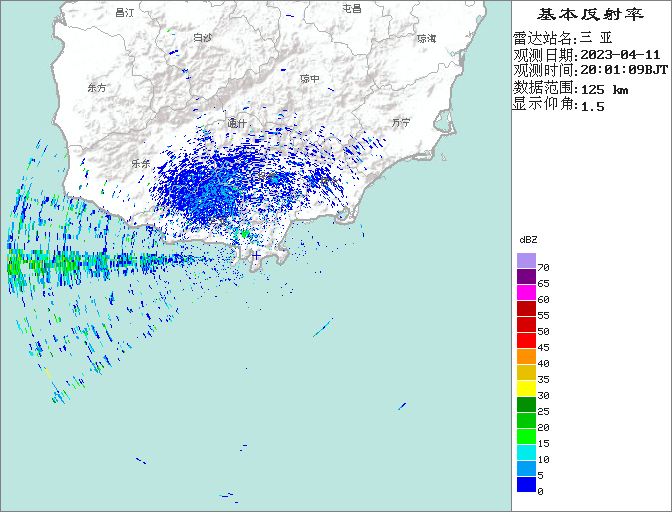Click the magenta legend color swatch
The height and width of the screenshot is (512, 672).
click(x=526, y=293)
